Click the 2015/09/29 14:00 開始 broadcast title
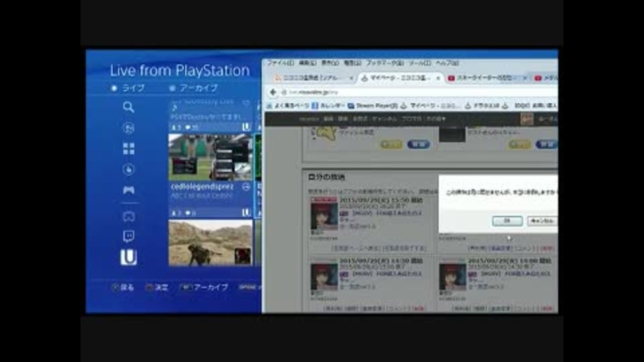This screenshot has height=362, width=644. click(509, 261)
